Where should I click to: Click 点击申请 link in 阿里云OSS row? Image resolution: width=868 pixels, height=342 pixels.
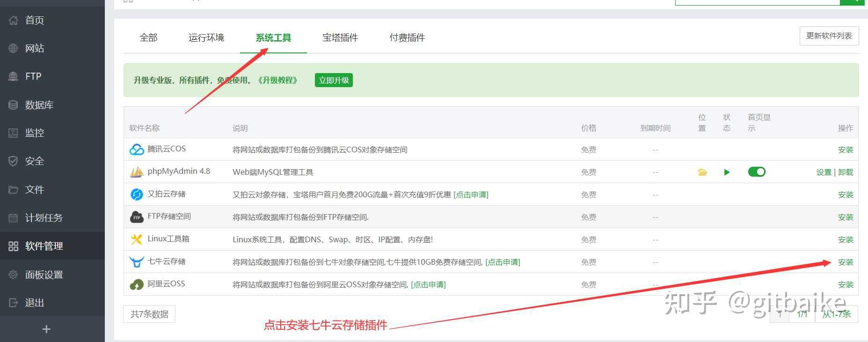(x=429, y=284)
